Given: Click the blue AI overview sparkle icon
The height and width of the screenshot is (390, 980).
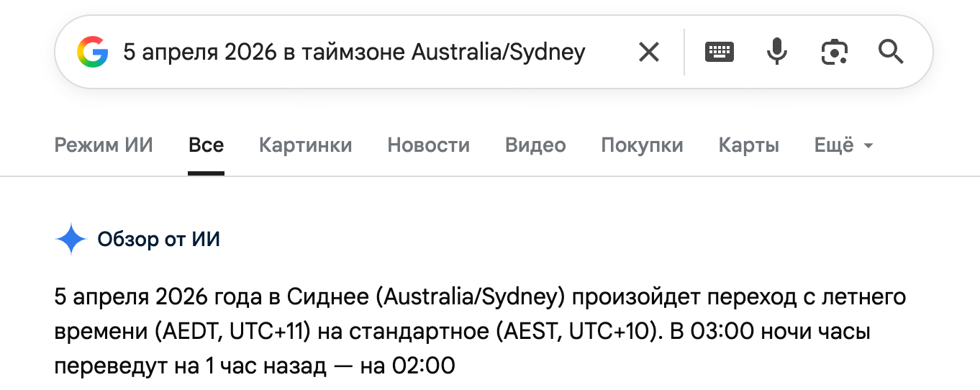Looking at the screenshot, I should point(71,240).
